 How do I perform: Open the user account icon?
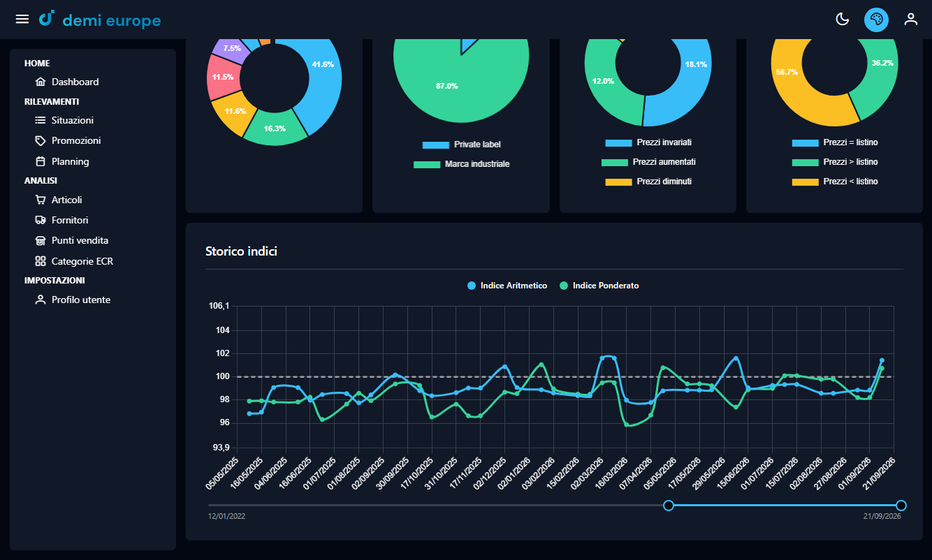click(x=911, y=19)
